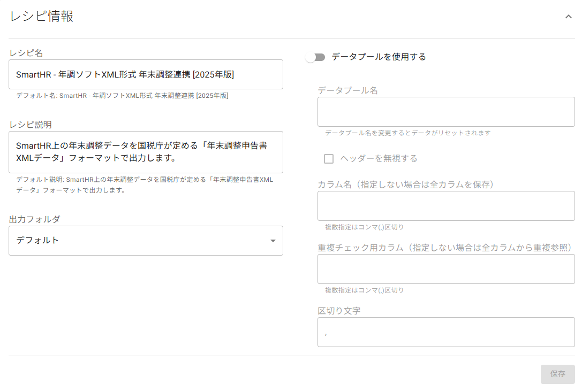
Task: Click the 区切り文字 label
Action: (339, 311)
